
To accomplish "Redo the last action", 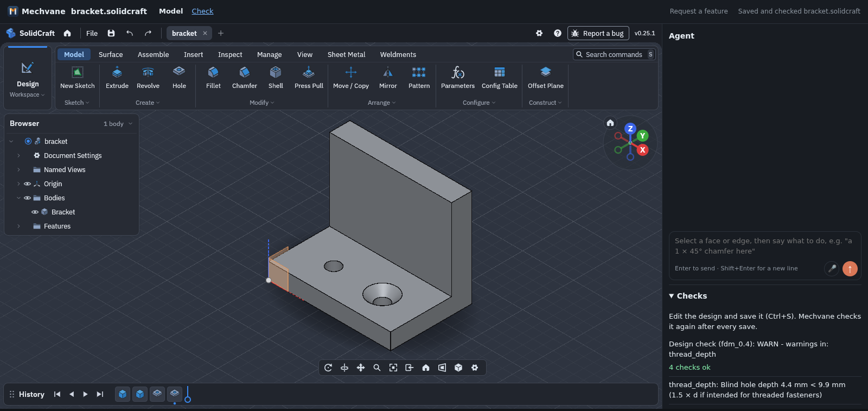I will click(148, 33).
